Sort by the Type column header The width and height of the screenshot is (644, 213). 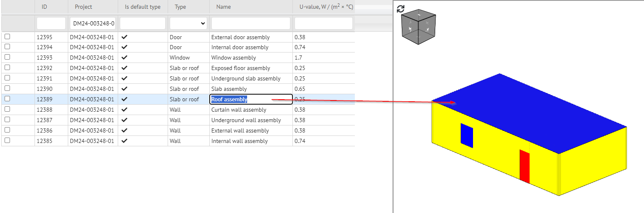(180, 7)
